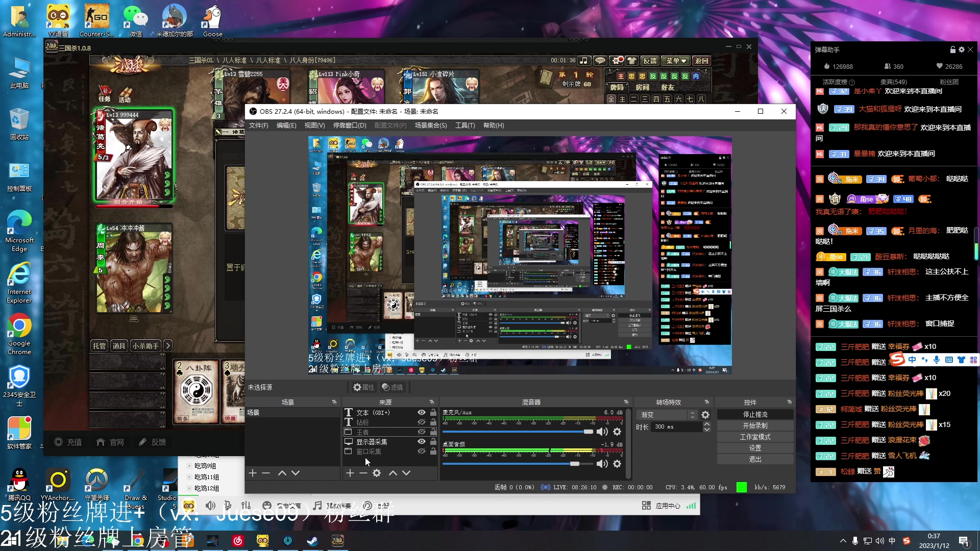Toggle lock on 钻粉 source

[x=433, y=422]
